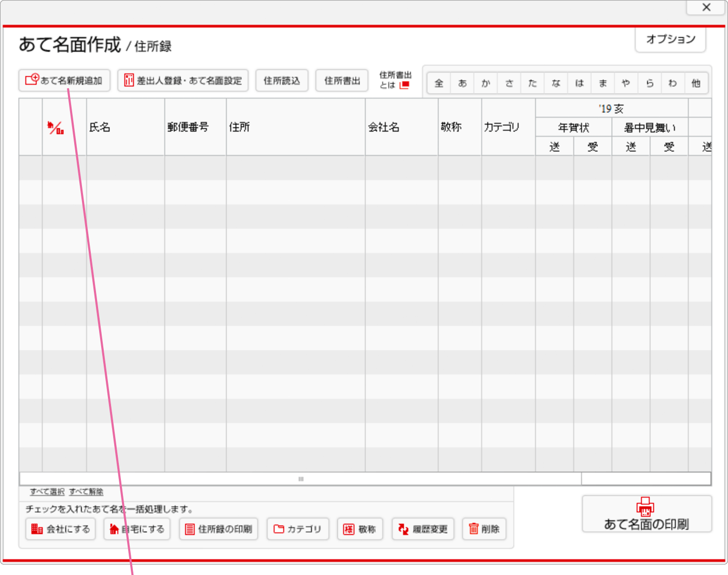Click the horizontal scrollbar thumb
The width and height of the screenshot is (728, 575).
pyautogui.click(x=300, y=479)
